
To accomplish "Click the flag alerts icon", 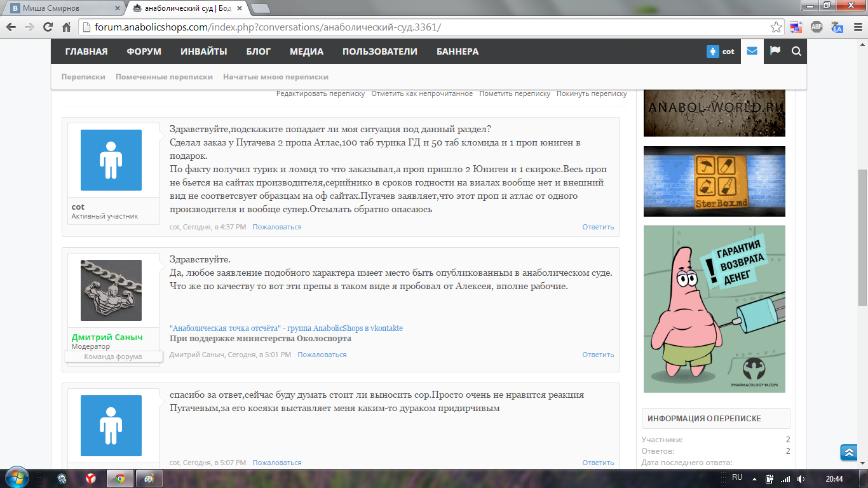I will pos(775,51).
